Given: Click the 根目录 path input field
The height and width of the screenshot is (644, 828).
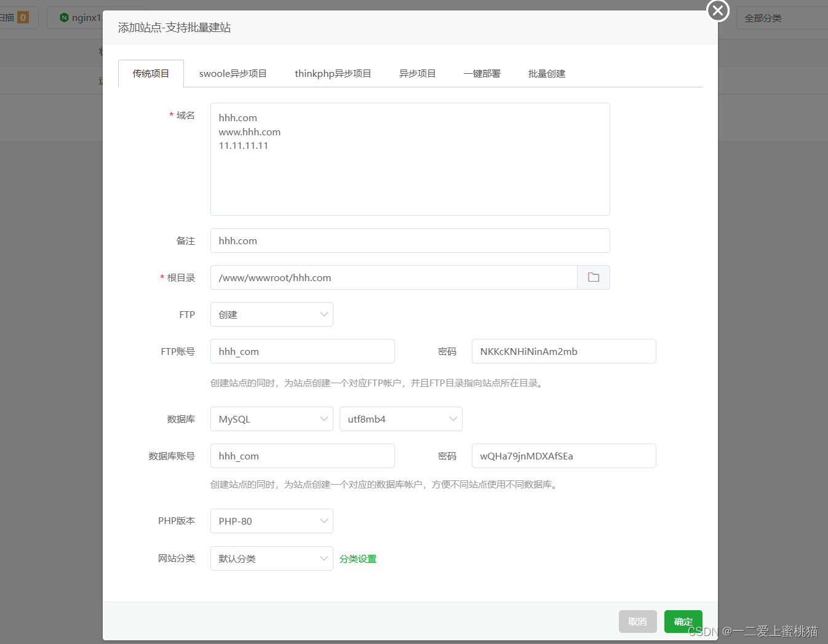Looking at the screenshot, I should 394,277.
